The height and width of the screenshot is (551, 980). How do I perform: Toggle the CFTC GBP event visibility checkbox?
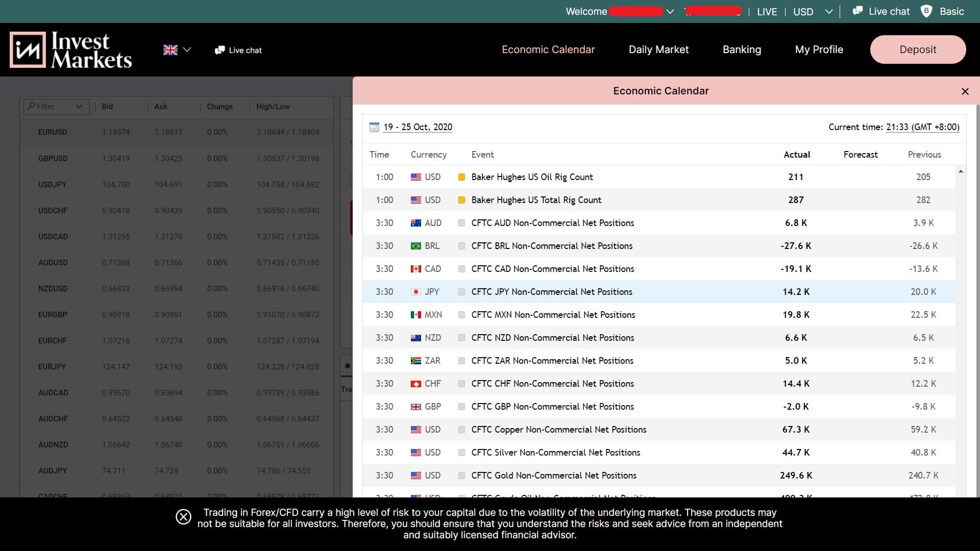pos(460,406)
